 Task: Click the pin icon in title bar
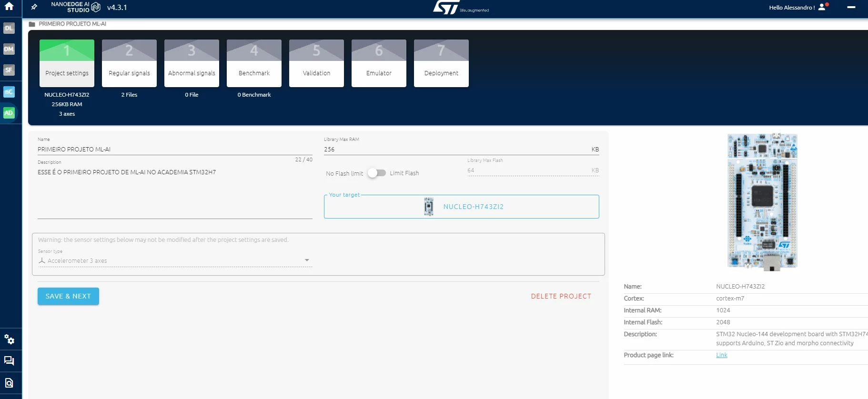[34, 7]
